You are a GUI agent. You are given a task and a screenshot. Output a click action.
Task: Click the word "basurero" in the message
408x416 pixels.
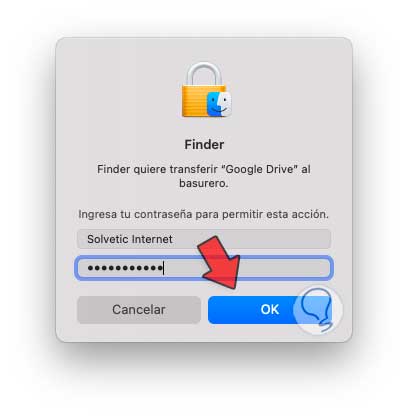coord(202,183)
